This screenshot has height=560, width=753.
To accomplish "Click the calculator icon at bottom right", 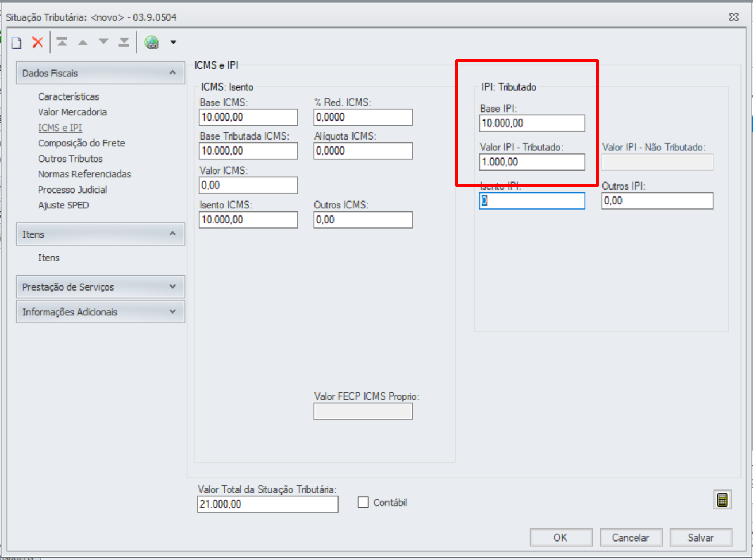I will 723,500.
